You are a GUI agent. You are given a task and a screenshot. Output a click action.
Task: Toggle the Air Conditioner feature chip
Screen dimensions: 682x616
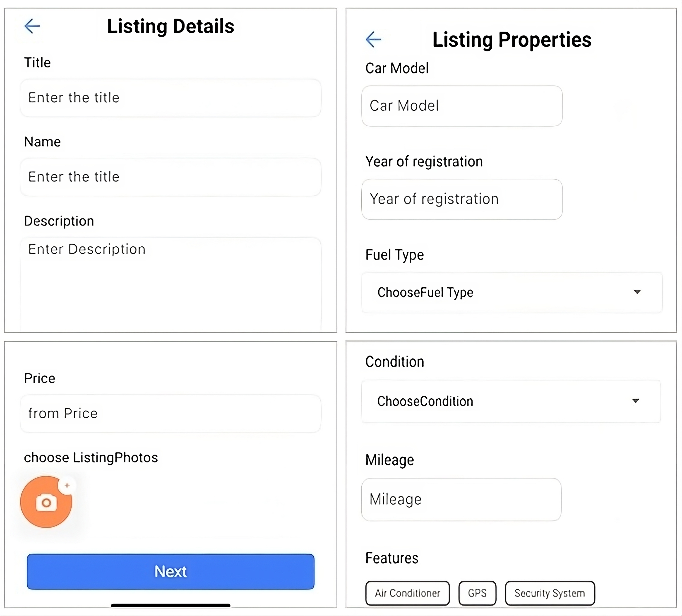click(407, 593)
